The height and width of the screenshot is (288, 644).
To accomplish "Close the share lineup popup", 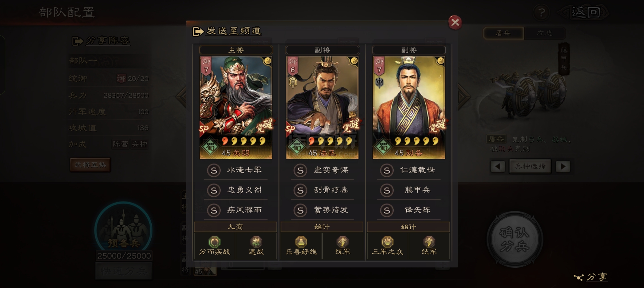I will coord(455,22).
